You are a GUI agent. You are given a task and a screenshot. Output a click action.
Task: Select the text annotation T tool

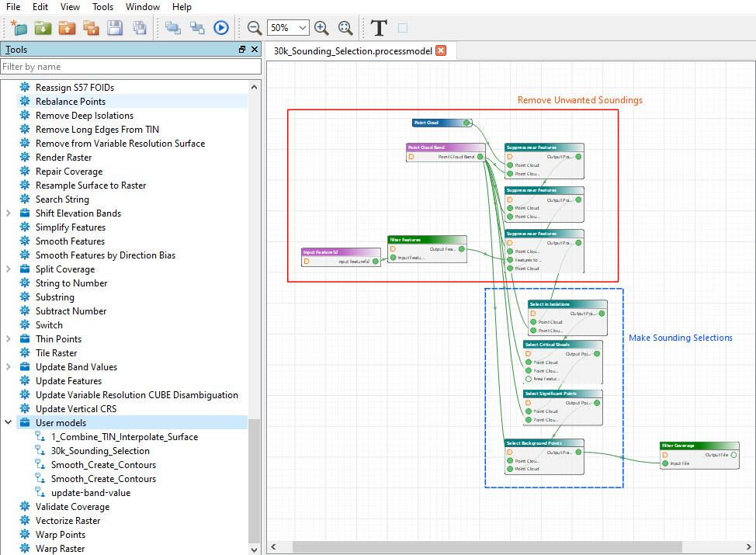tap(379, 28)
